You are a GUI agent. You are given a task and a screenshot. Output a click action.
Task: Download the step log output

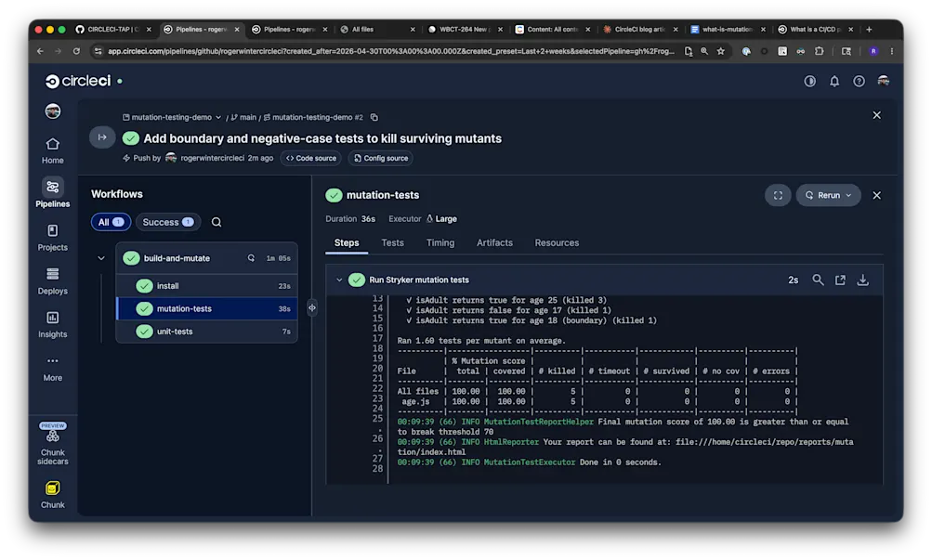862,280
